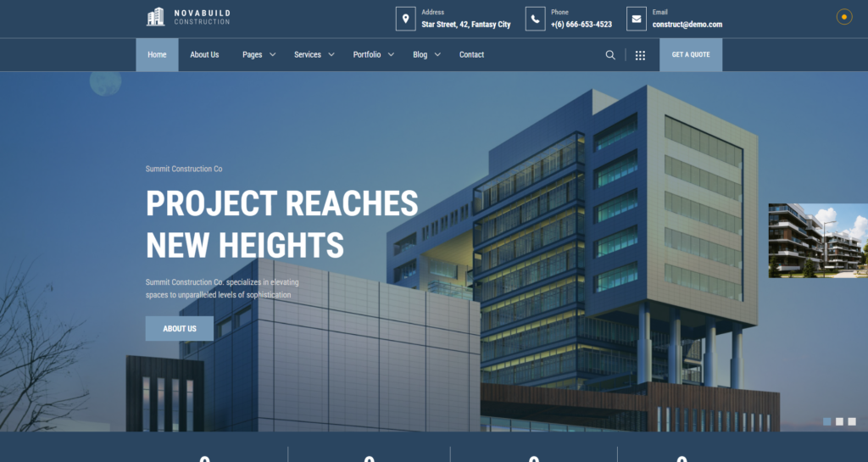Expand the Blog dropdown arrow
Screen dimensions: 868x462
click(x=437, y=55)
